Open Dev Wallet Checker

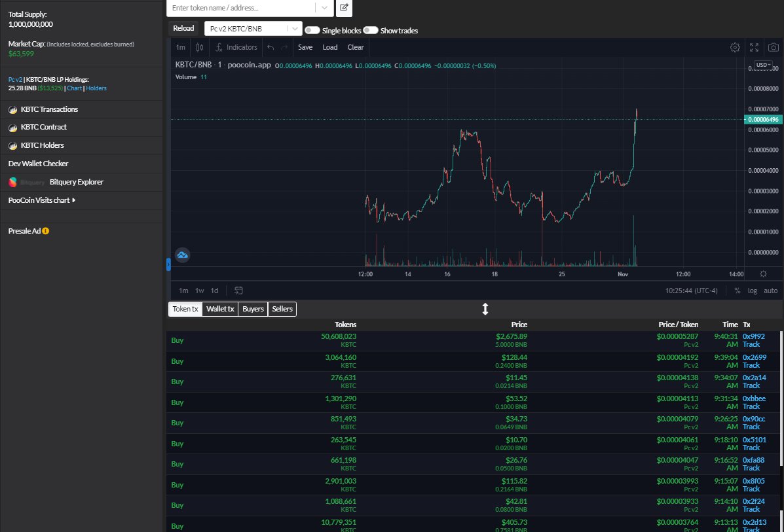(38, 164)
